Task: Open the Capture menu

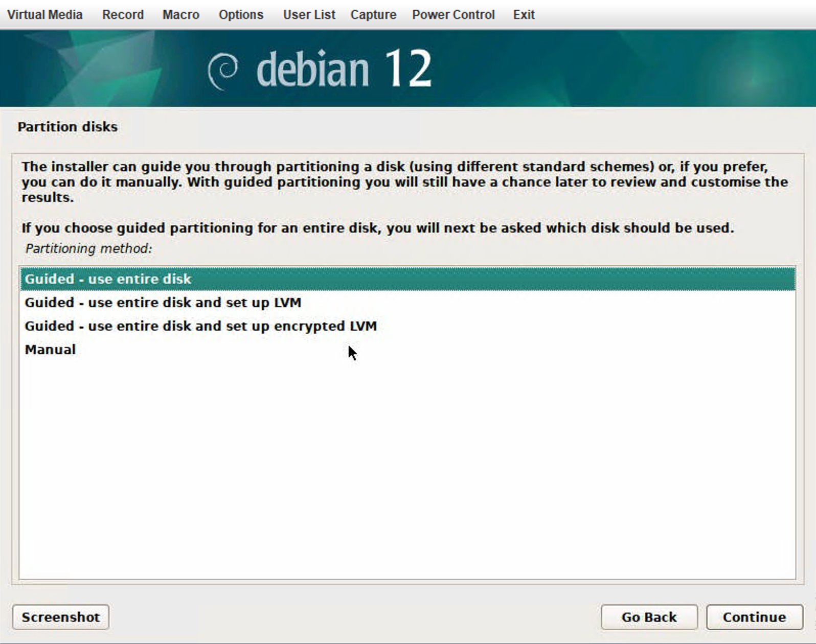Action: point(373,14)
